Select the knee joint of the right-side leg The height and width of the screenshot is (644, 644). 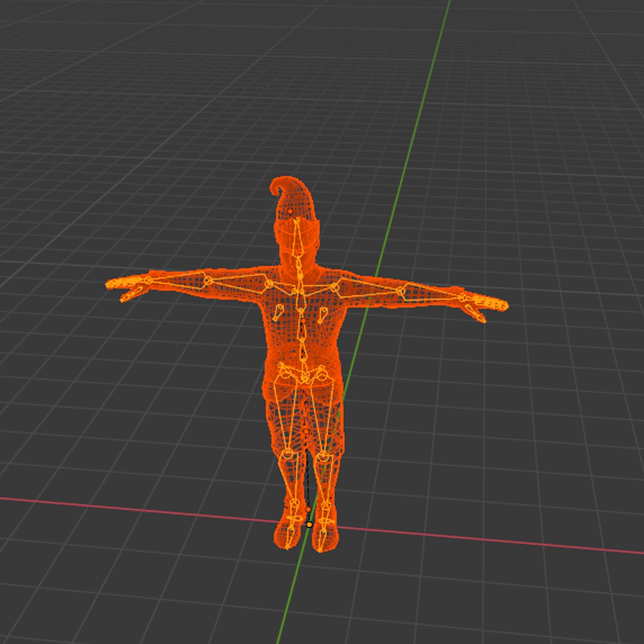click(x=323, y=456)
